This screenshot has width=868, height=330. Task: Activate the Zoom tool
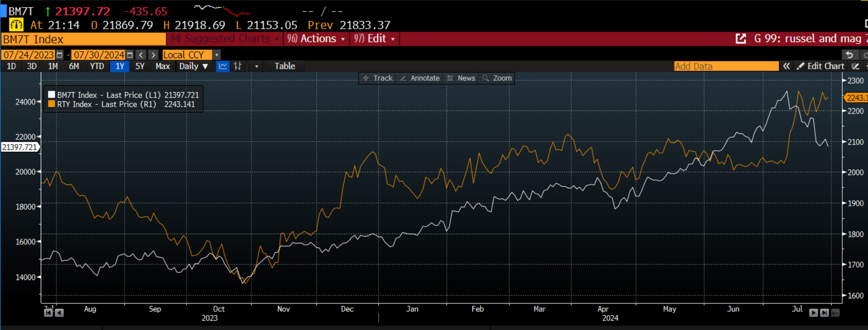(x=497, y=78)
